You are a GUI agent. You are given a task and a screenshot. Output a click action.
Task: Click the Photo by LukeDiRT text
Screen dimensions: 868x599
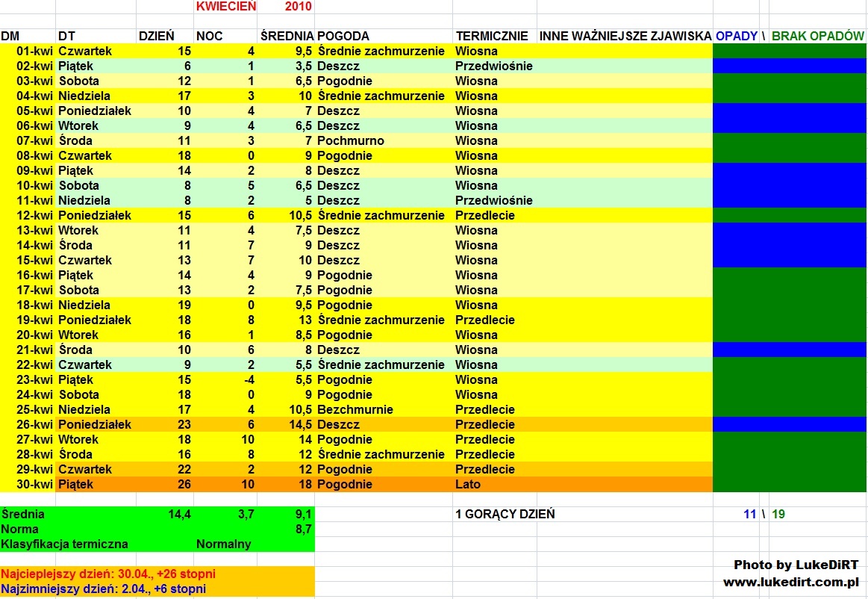coord(796,565)
